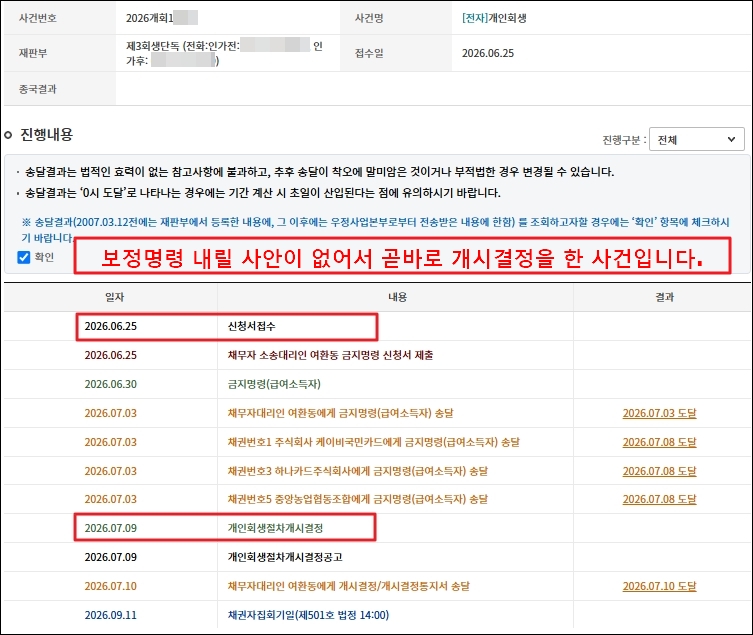Image resolution: width=753 pixels, height=635 pixels.
Task: Select the 접수일 value 2026.06.25
Action: (488, 53)
